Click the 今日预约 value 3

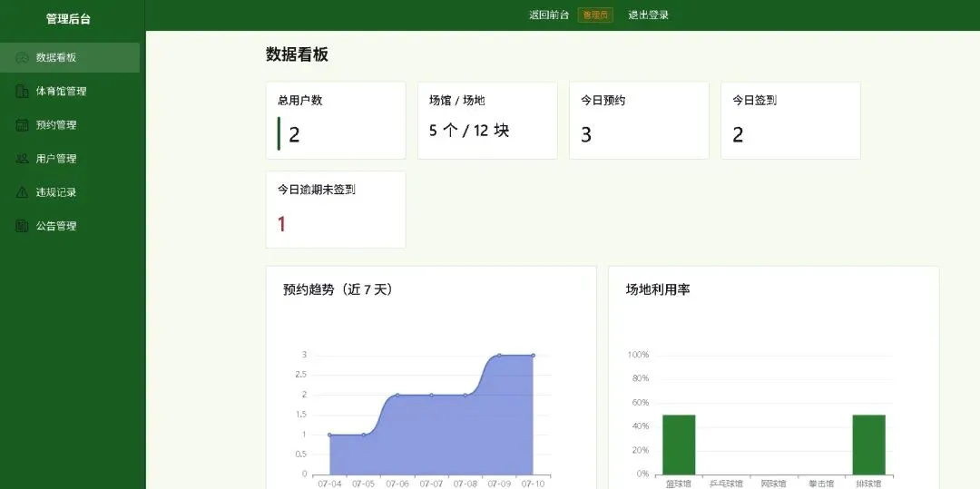tap(585, 134)
